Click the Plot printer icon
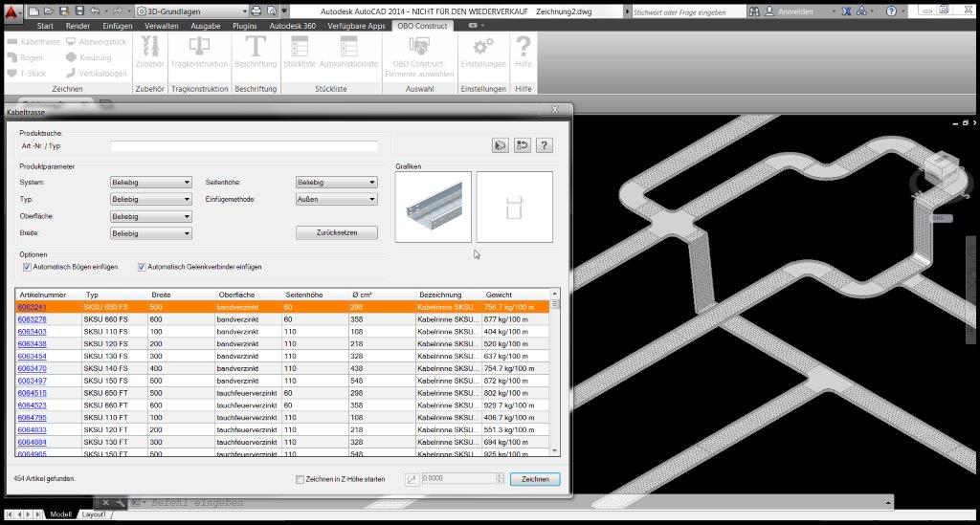This screenshot has height=525, width=980. point(256,11)
